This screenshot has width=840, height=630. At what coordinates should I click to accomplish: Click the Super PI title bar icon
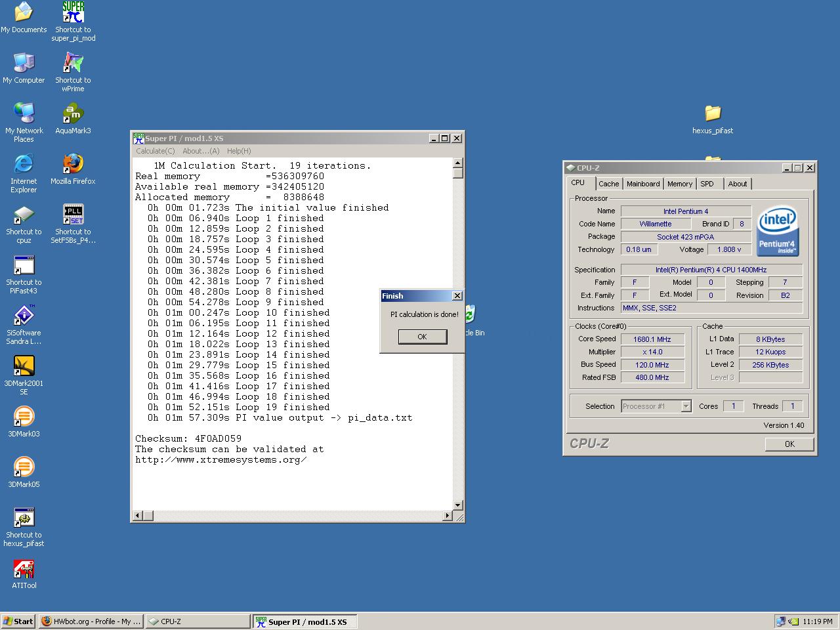click(138, 138)
